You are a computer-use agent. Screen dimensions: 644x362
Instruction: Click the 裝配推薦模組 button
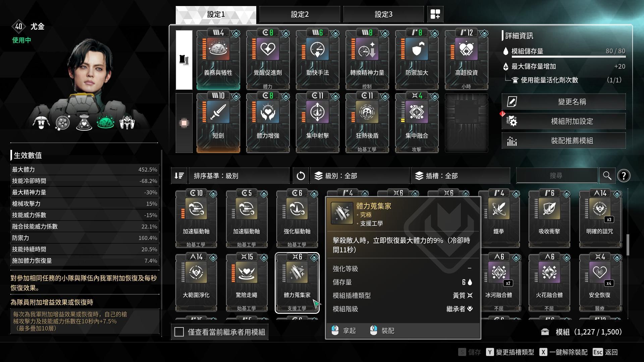(x=564, y=140)
